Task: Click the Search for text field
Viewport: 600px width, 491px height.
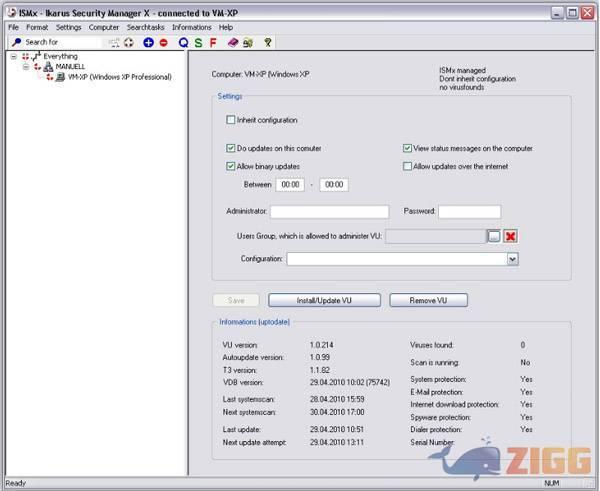Action: click(x=63, y=42)
